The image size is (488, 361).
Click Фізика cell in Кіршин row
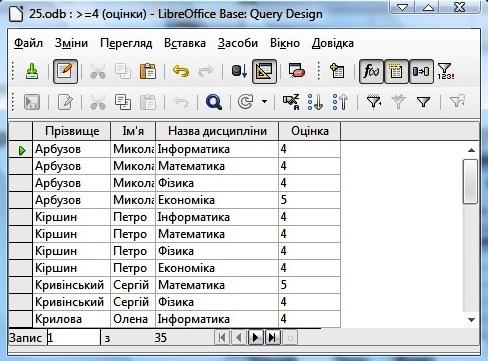[217, 251]
